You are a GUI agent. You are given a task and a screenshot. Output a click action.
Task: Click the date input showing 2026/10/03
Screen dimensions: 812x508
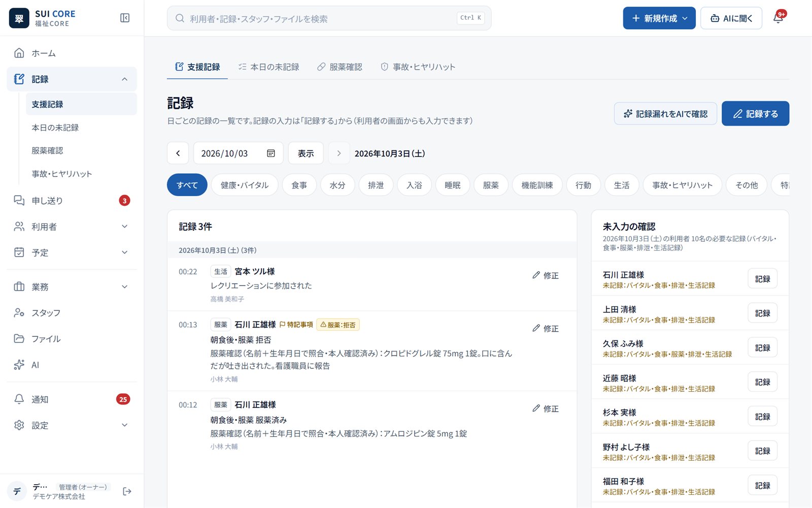[239, 153]
